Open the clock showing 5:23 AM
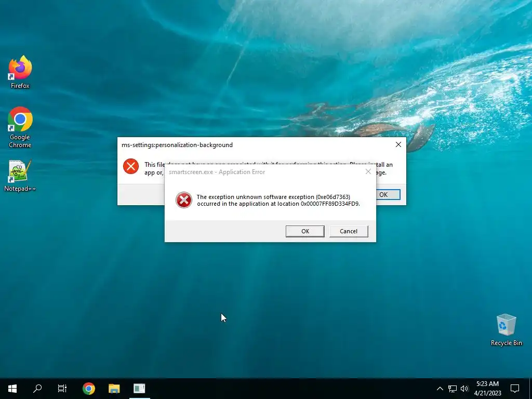Image resolution: width=532 pixels, height=399 pixels. click(x=487, y=389)
